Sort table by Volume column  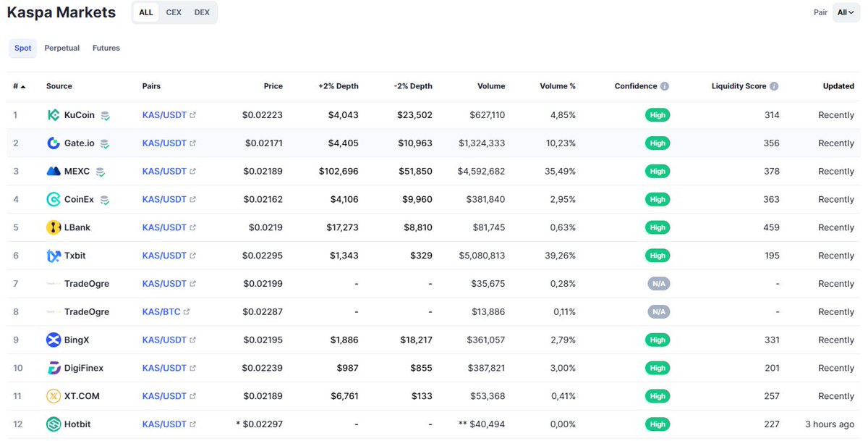point(491,86)
